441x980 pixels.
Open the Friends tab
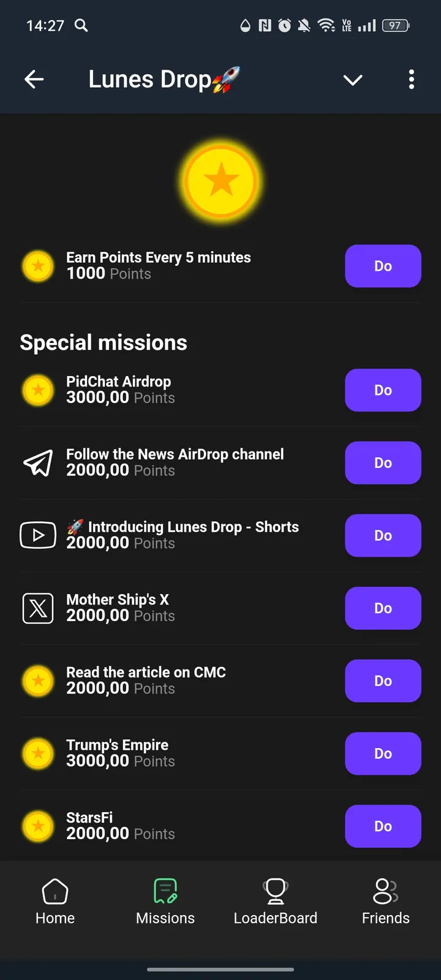(386, 900)
